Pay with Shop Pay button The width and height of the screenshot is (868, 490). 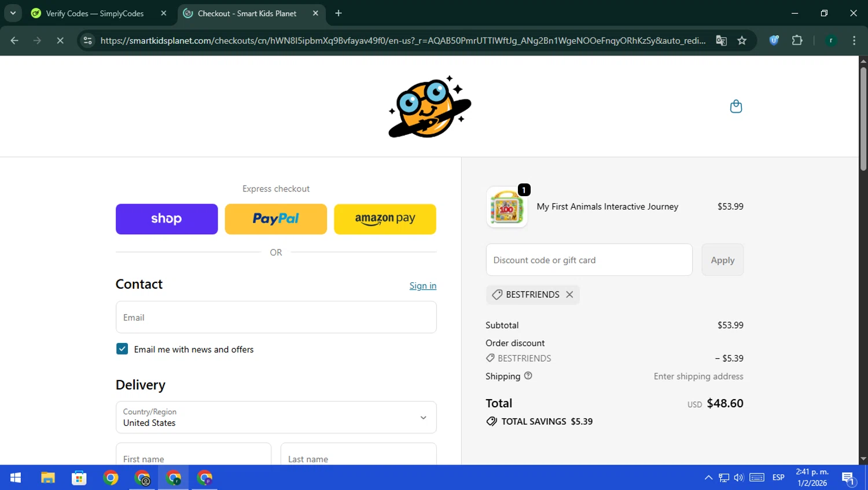[x=167, y=219]
